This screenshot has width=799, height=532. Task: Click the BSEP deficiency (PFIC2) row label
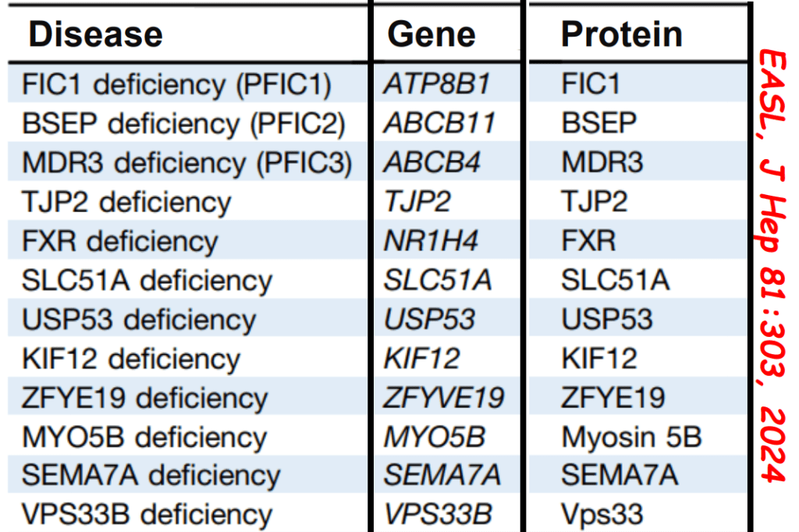[x=183, y=123]
